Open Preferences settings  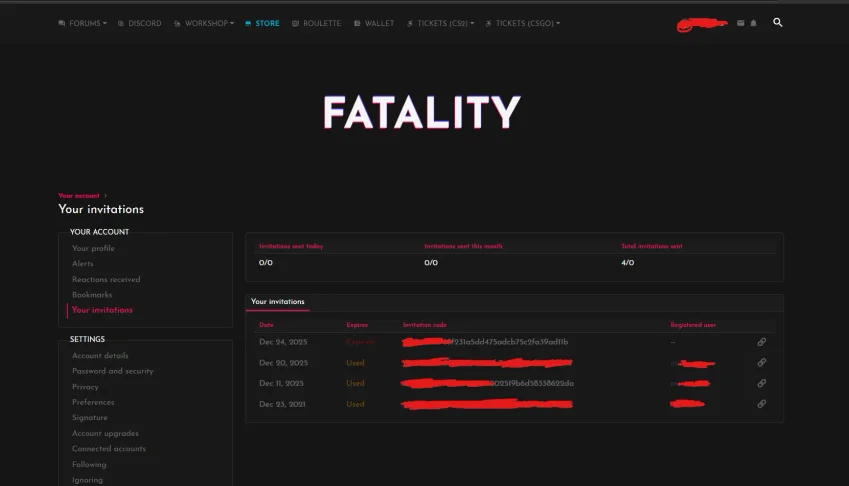click(93, 402)
